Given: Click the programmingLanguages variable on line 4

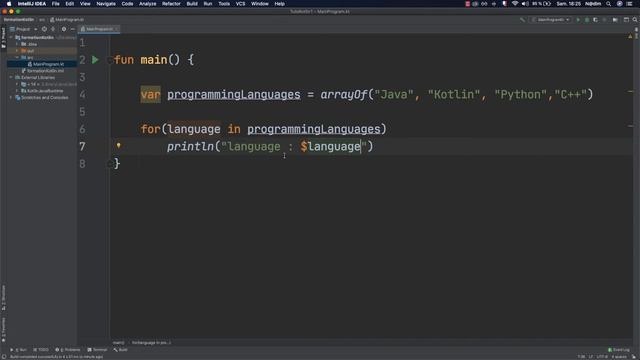Looking at the screenshot, I should (233, 95).
